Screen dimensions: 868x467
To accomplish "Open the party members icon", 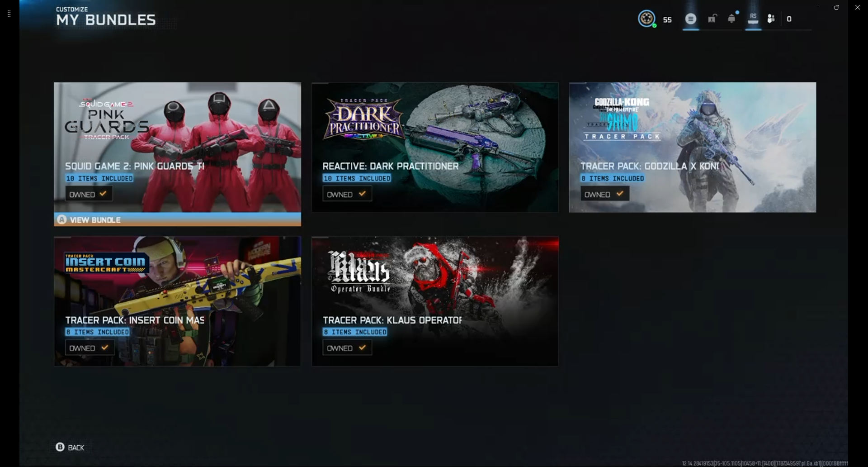I will coord(771,19).
